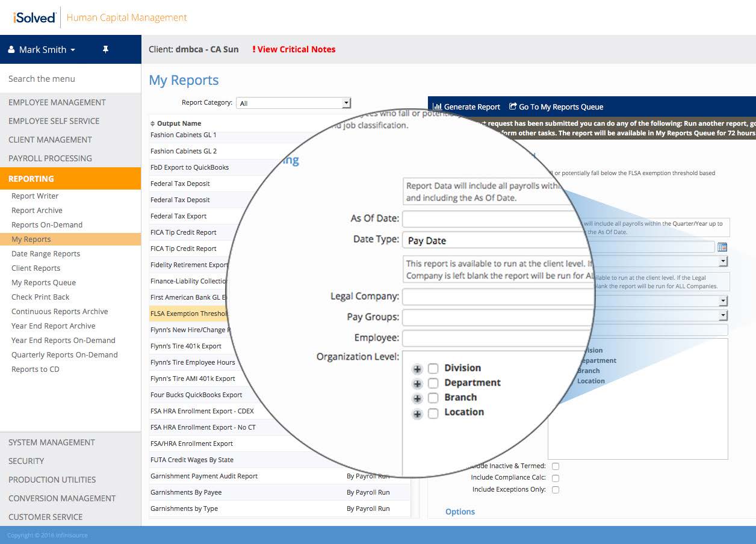Click the Generate Report button
The image size is (756, 544).
click(x=466, y=107)
